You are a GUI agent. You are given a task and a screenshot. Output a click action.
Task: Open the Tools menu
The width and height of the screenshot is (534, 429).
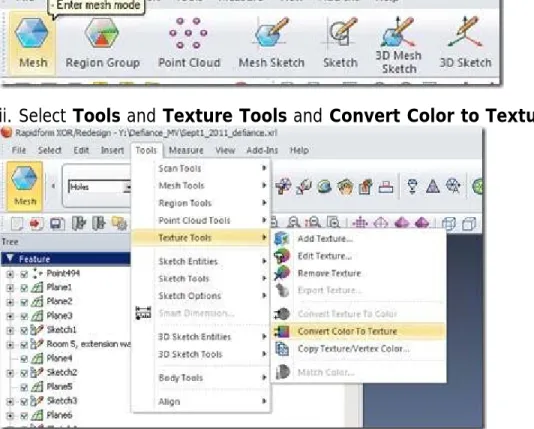pyautogui.click(x=146, y=150)
